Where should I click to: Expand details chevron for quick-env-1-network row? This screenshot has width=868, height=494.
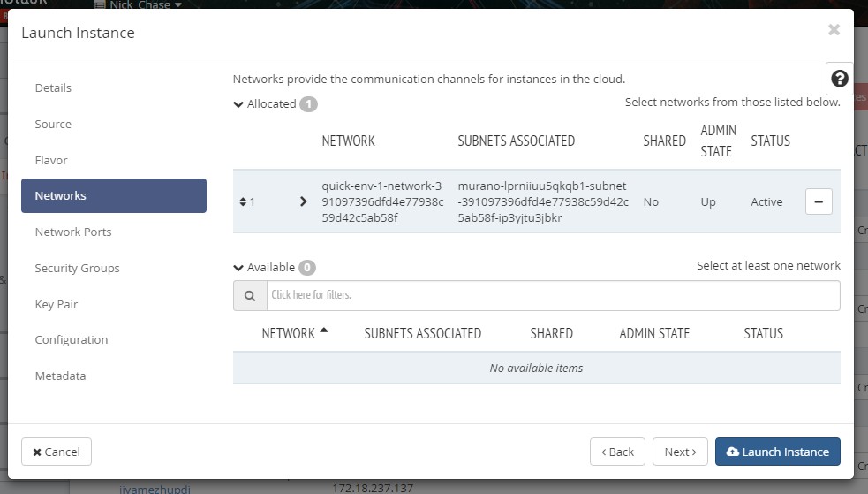(303, 201)
